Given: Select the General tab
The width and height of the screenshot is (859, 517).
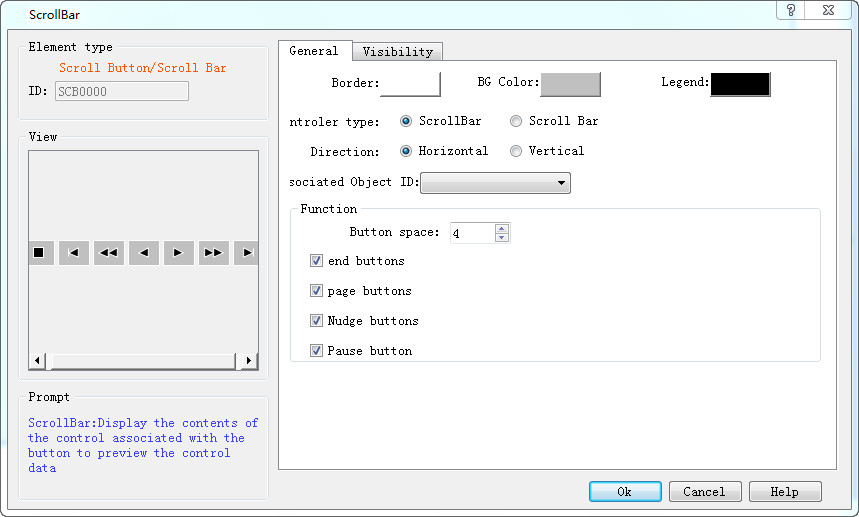Looking at the screenshot, I should [314, 51].
